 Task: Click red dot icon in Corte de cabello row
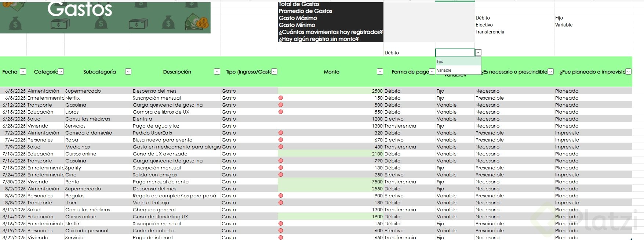coord(281,230)
